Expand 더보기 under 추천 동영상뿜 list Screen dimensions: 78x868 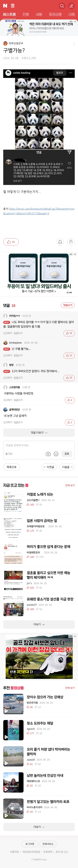39,827
